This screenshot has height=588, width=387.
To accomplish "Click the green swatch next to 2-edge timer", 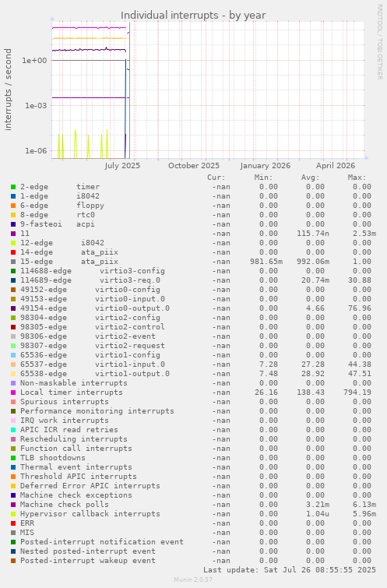I will tap(13, 187).
